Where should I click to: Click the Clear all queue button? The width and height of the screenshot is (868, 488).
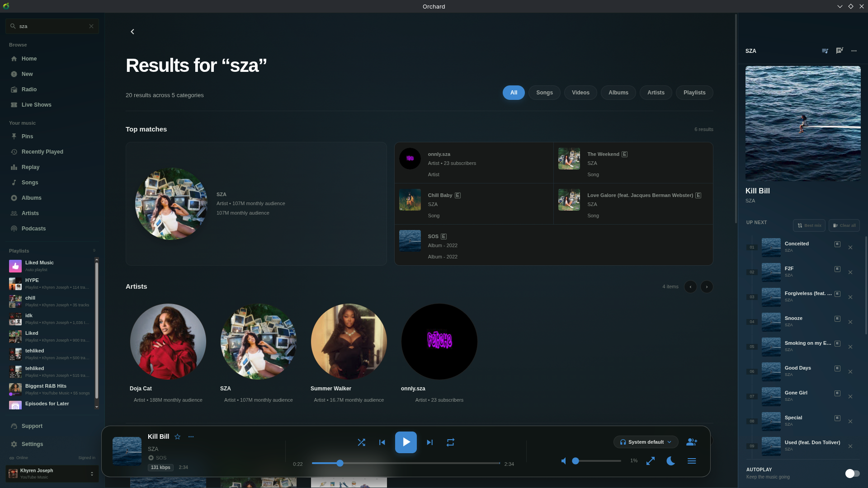pyautogui.click(x=844, y=225)
